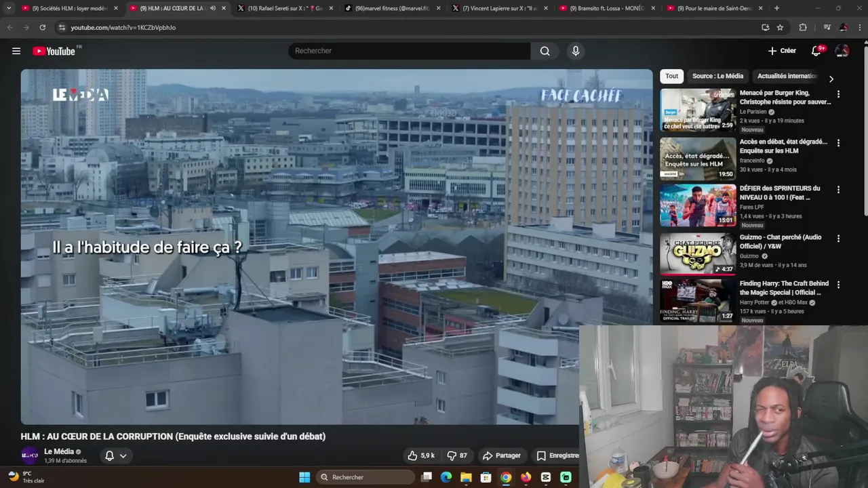Open Accès, état dégradé HLM video thumbnail

tap(698, 159)
